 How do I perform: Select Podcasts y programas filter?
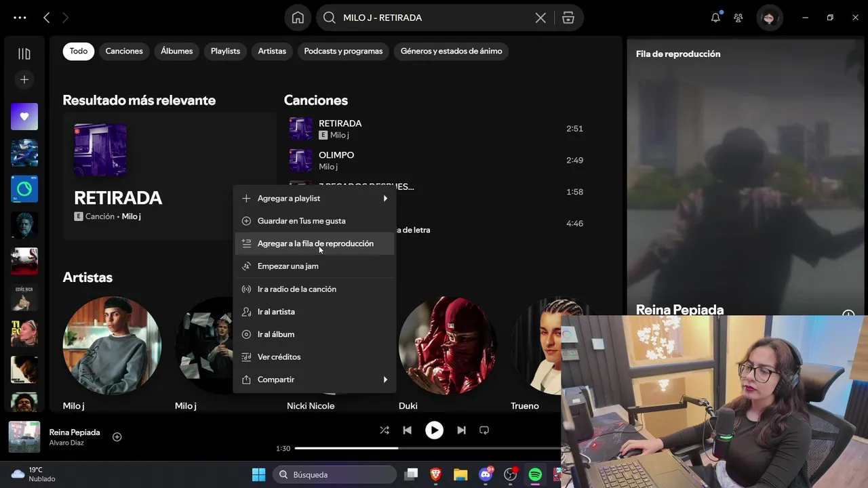[x=343, y=52]
